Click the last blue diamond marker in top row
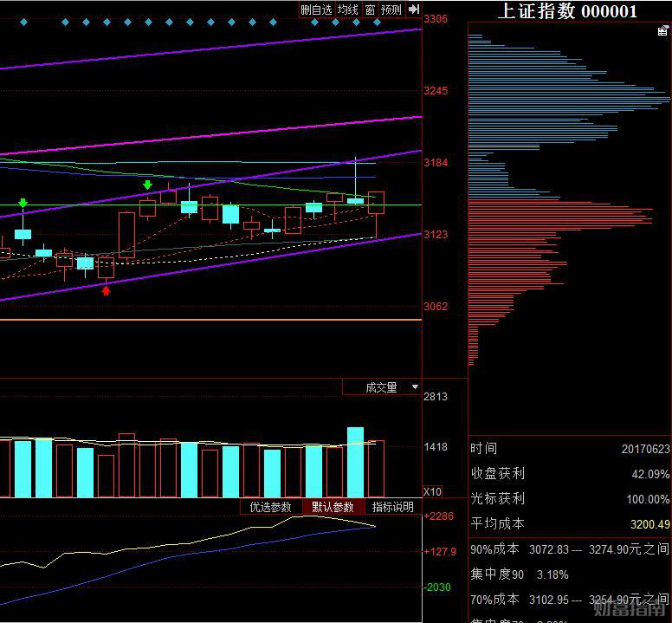This screenshot has width=672, height=623. (377, 22)
